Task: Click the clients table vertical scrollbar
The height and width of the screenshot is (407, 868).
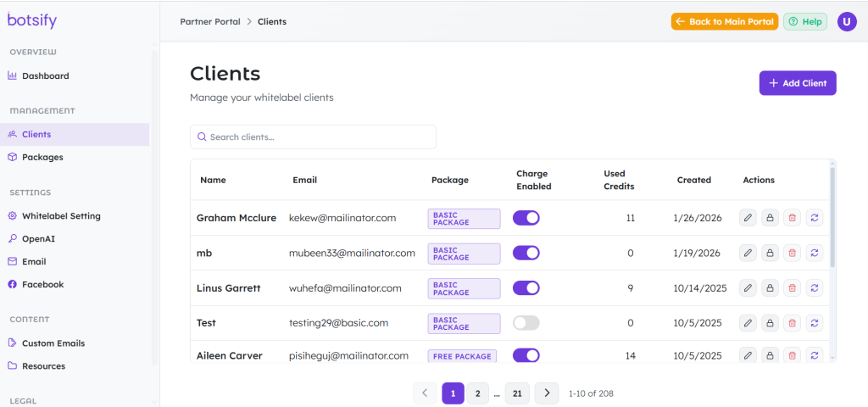Action: pyautogui.click(x=832, y=217)
